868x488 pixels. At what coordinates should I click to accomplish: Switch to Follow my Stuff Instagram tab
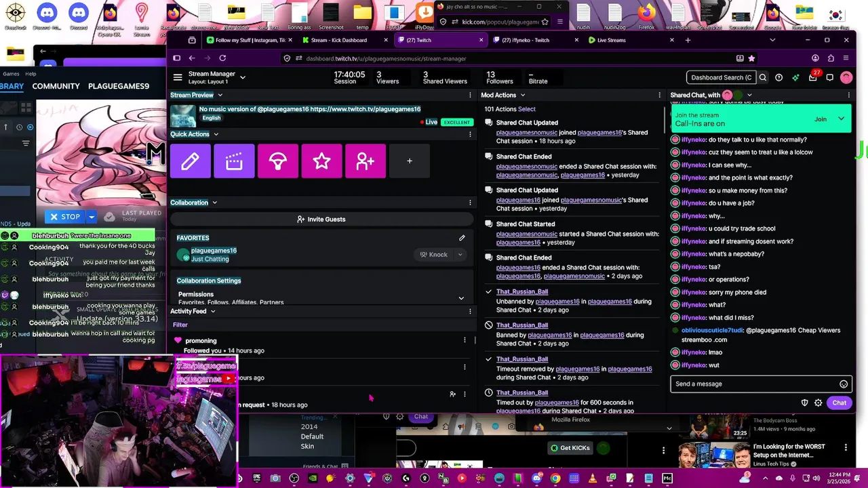pyautogui.click(x=250, y=40)
